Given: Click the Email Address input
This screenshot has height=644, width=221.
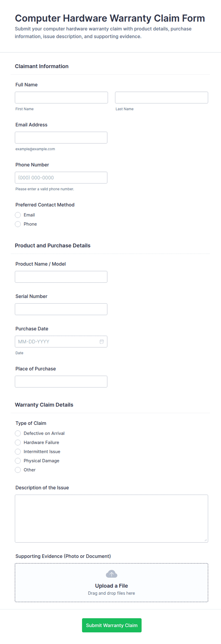Looking at the screenshot, I should 61,137.
